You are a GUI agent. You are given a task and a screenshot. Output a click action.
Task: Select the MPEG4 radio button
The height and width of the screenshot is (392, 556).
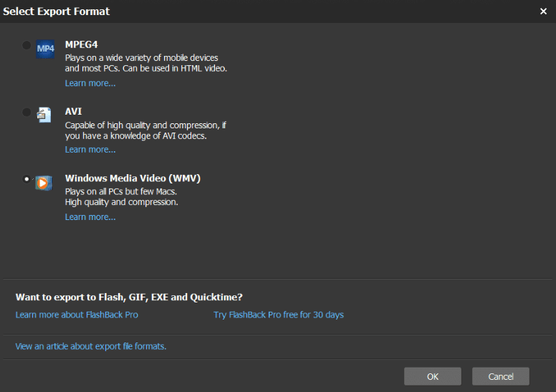[27, 45]
